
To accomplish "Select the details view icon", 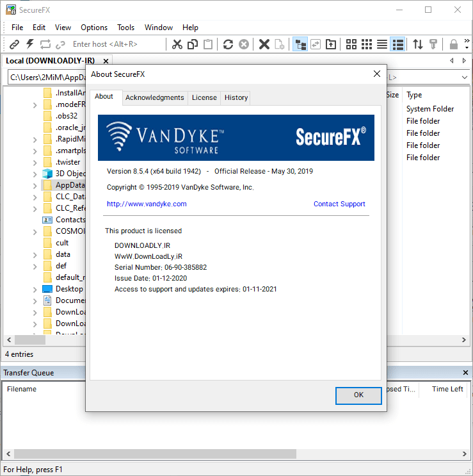I will tap(397, 44).
